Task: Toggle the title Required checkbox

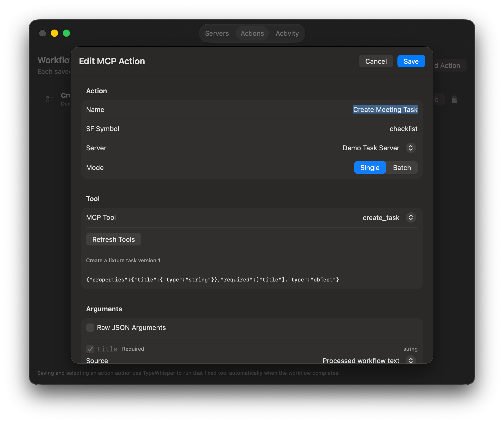Action: click(90, 349)
